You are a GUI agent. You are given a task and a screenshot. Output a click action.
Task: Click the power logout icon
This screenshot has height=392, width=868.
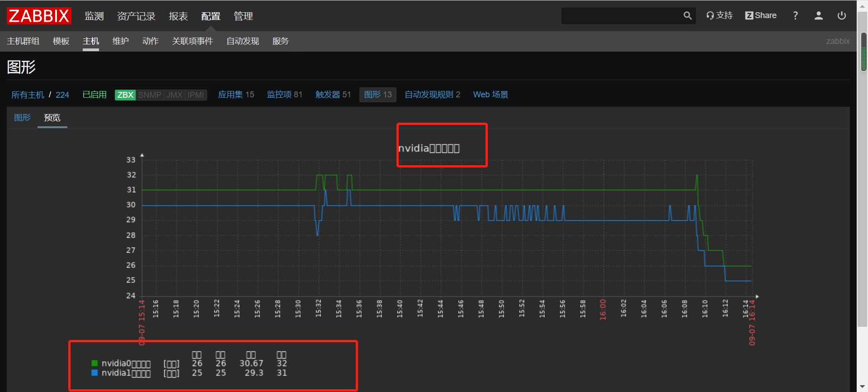pos(841,16)
